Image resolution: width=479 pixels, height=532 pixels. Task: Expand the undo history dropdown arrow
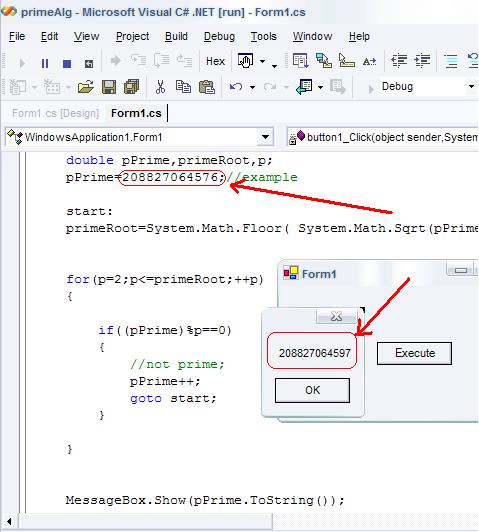(x=252, y=87)
